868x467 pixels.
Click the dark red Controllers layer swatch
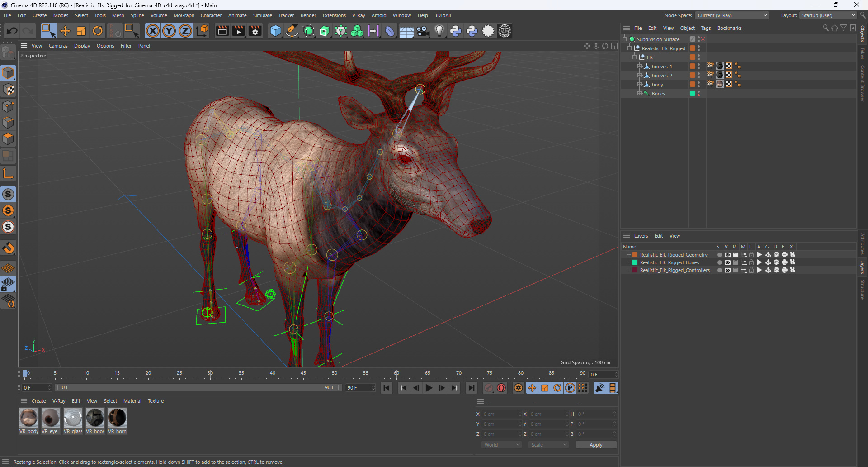pyautogui.click(x=635, y=270)
